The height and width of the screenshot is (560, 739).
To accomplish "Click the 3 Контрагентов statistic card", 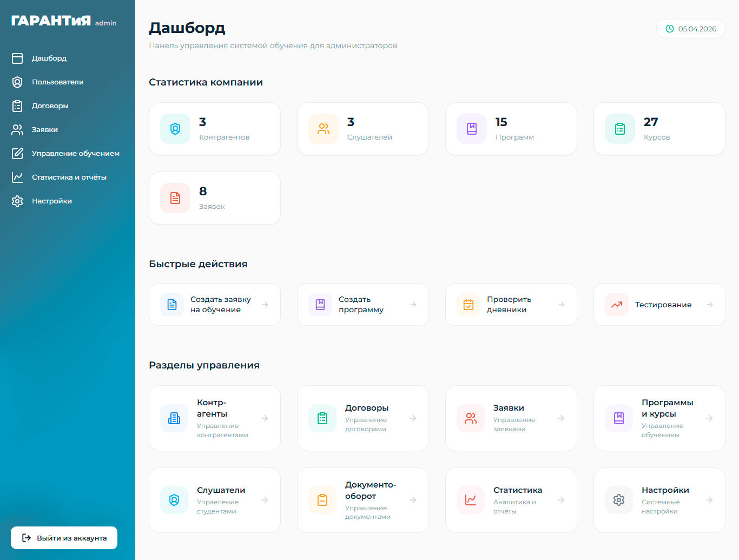I will (215, 129).
